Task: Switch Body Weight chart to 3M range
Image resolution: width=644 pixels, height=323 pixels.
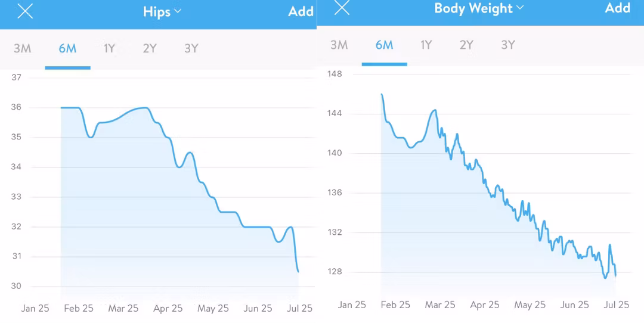Action: coord(339,45)
